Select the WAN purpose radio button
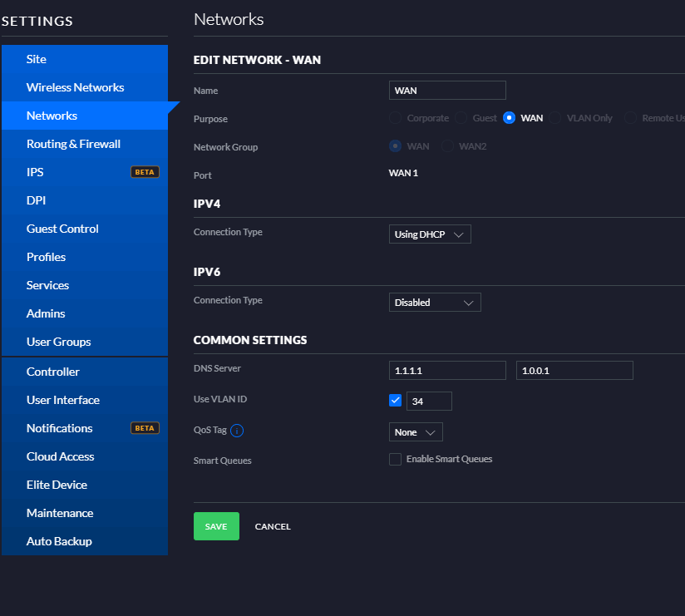This screenshot has height=616, width=685. point(510,118)
